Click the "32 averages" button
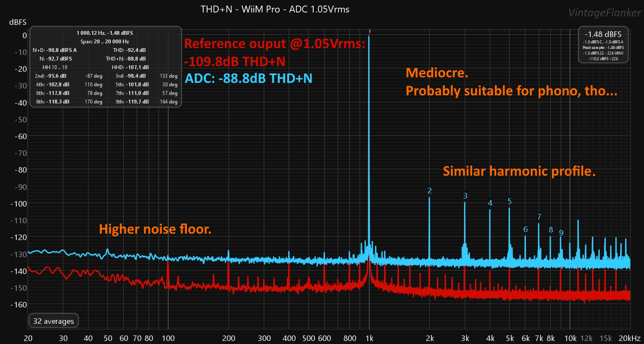This screenshot has width=644, height=344. click(54, 321)
